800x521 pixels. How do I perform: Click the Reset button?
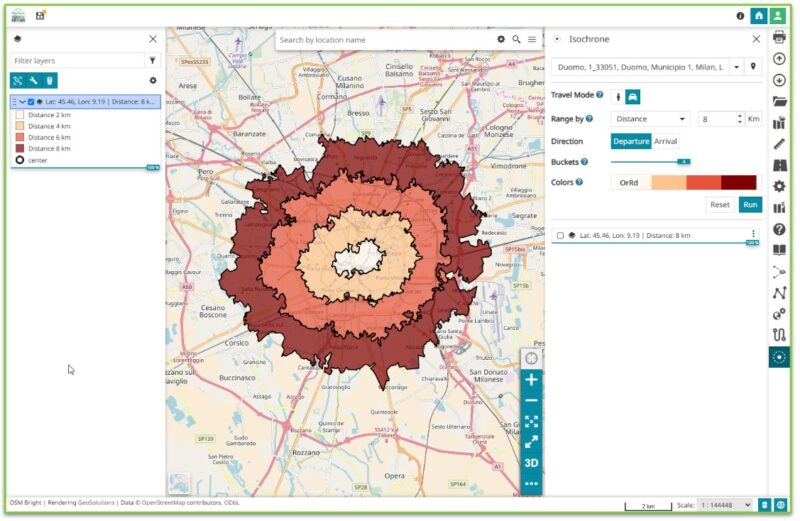pos(719,205)
